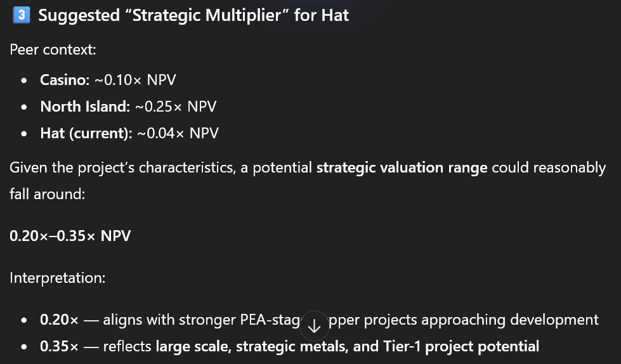Click the '~0.25× NPV' value
This screenshot has width=621, height=364.
click(176, 107)
